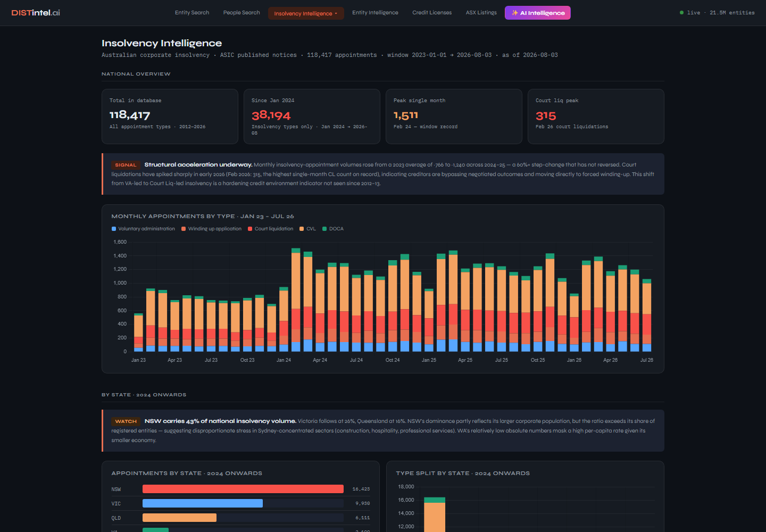Click the 9,930 VIC count
The height and width of the screenshot is (532, 766).
point(363,503)
